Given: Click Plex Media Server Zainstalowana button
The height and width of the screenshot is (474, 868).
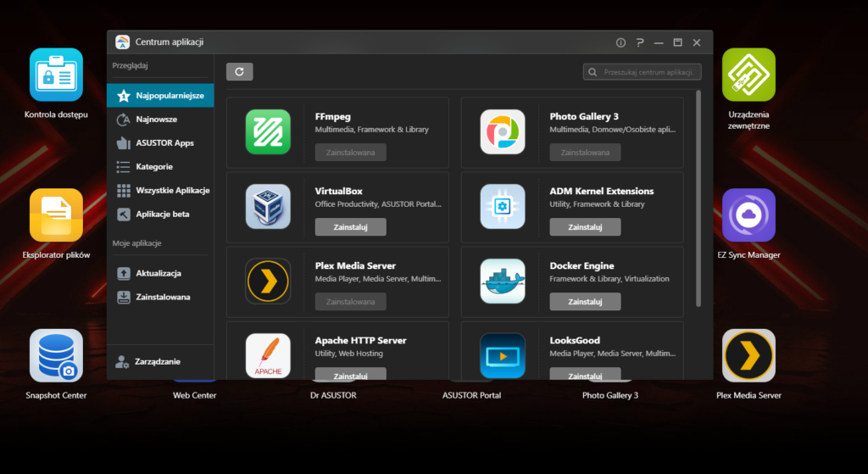Looking at the screenshot, I should [x=350, y=302].
